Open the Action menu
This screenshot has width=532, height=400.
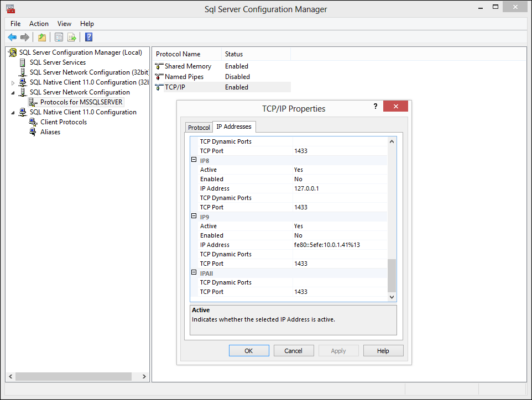tap(39, 24)
